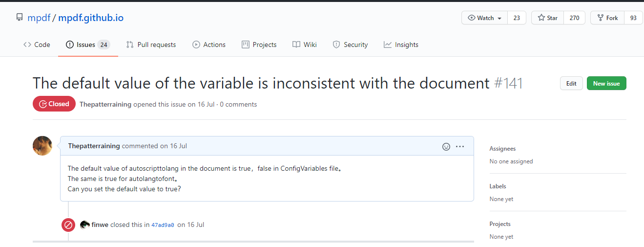644x247 pixels.
Task: Click the Labels sidebar heading
Action: click(498, 186)
